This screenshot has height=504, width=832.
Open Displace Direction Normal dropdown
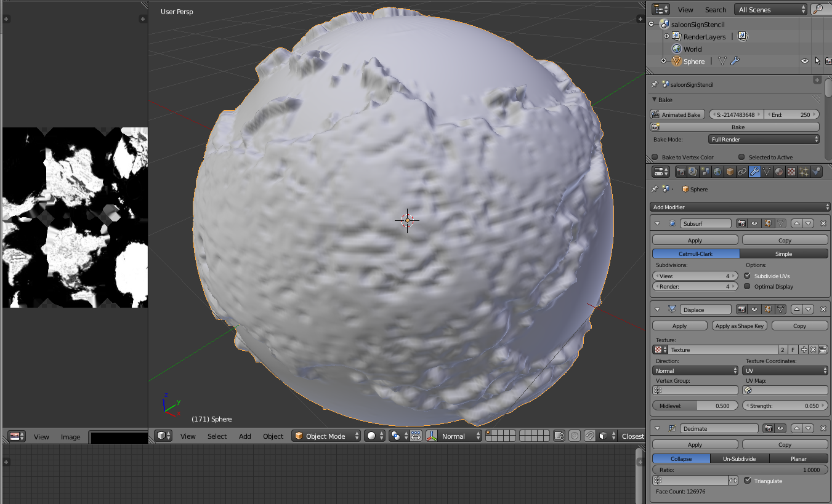click(x=695, y=370)
